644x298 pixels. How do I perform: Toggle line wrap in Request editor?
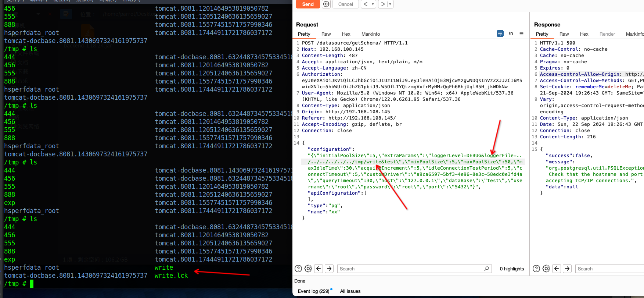pos(500,33)
